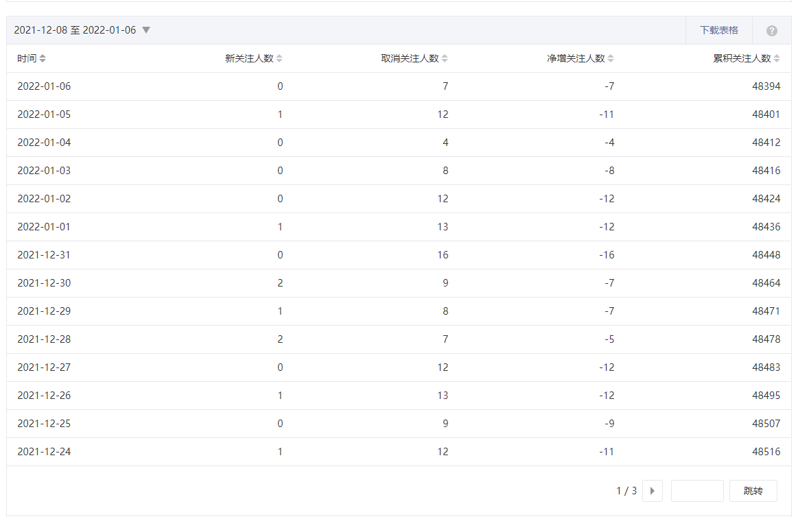Click the 1 / 3 page indicator
Viewport: 809px width, 532px height.
626,491
